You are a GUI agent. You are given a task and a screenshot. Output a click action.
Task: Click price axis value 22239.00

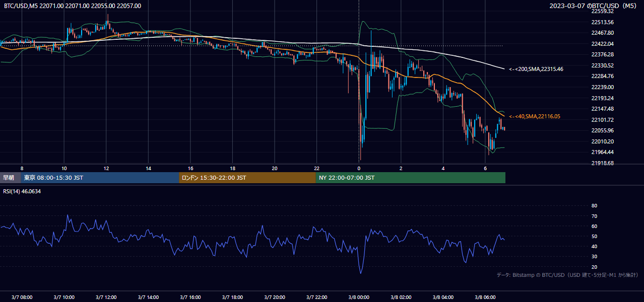[602, 87]
